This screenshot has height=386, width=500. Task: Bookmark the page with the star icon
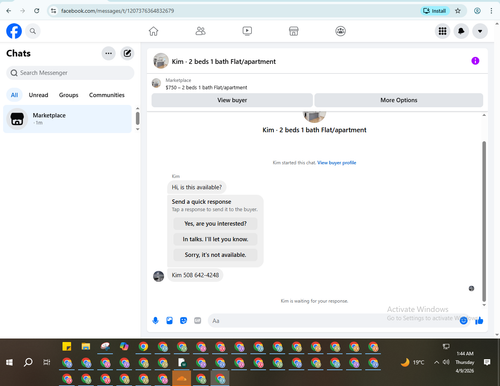click(458, 11)
